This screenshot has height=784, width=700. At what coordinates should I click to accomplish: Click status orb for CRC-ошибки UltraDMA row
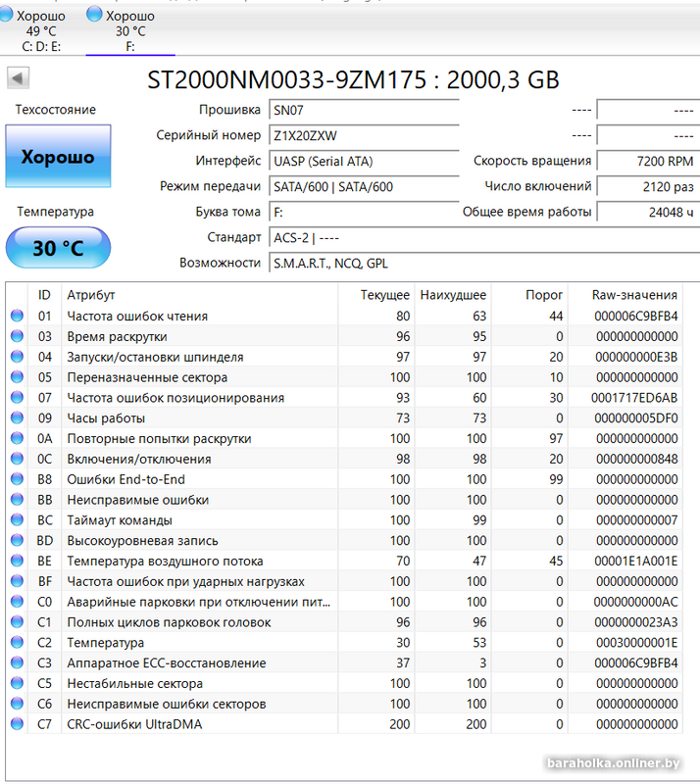[x=17, y=724]
